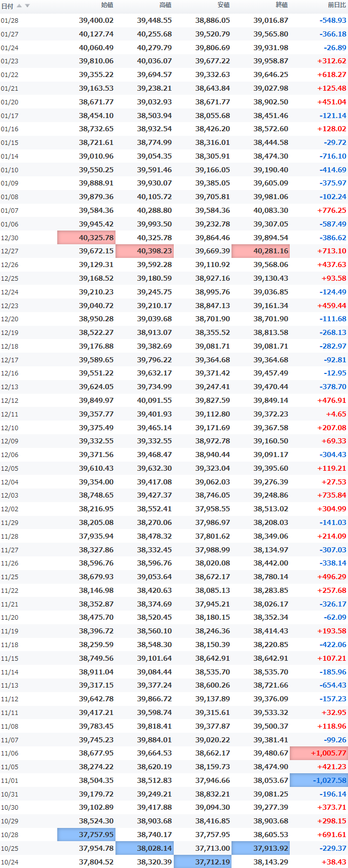The image size is (348, 868).
Task: Select closing price 38,572.60
Action: [271, 129]
